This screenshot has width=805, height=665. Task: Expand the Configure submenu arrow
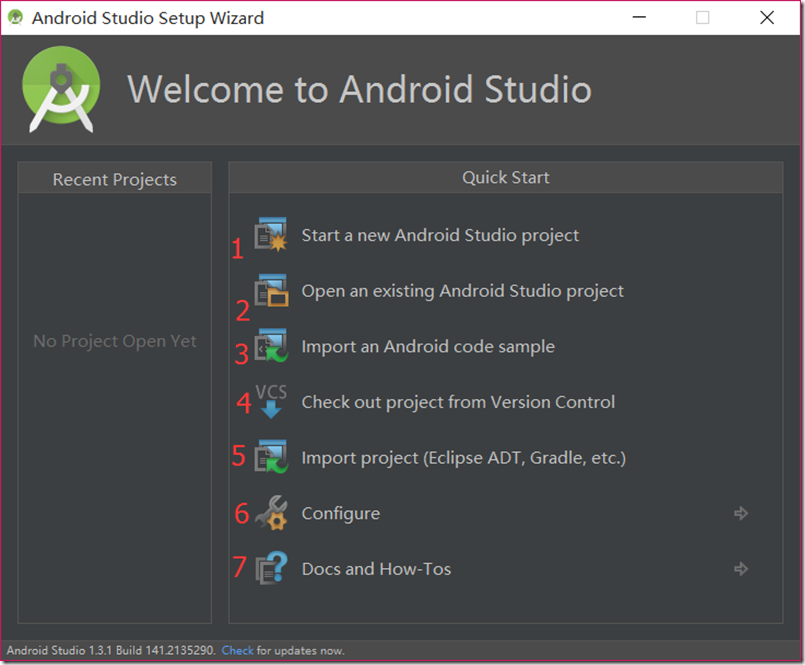point(741,513)
